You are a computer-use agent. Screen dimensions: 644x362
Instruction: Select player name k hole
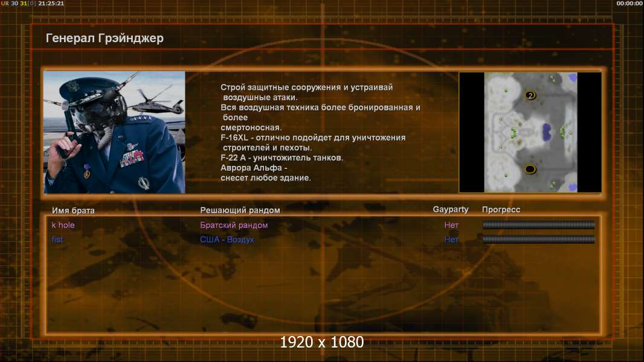(63, 225)
